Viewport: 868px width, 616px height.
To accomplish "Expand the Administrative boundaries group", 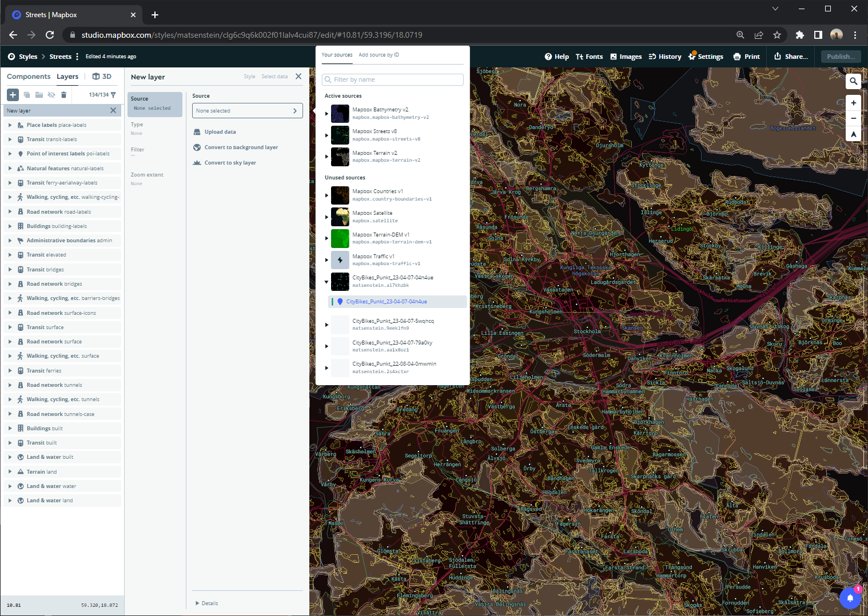I will tap(10, 241).
